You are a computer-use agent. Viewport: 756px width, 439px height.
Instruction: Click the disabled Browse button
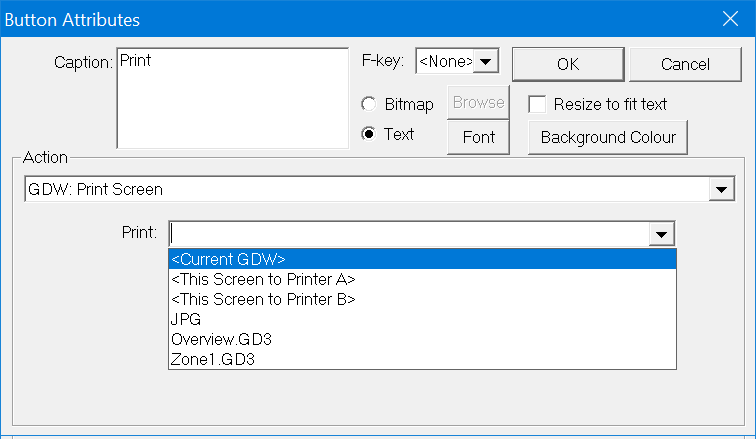(x=479, y=102)
